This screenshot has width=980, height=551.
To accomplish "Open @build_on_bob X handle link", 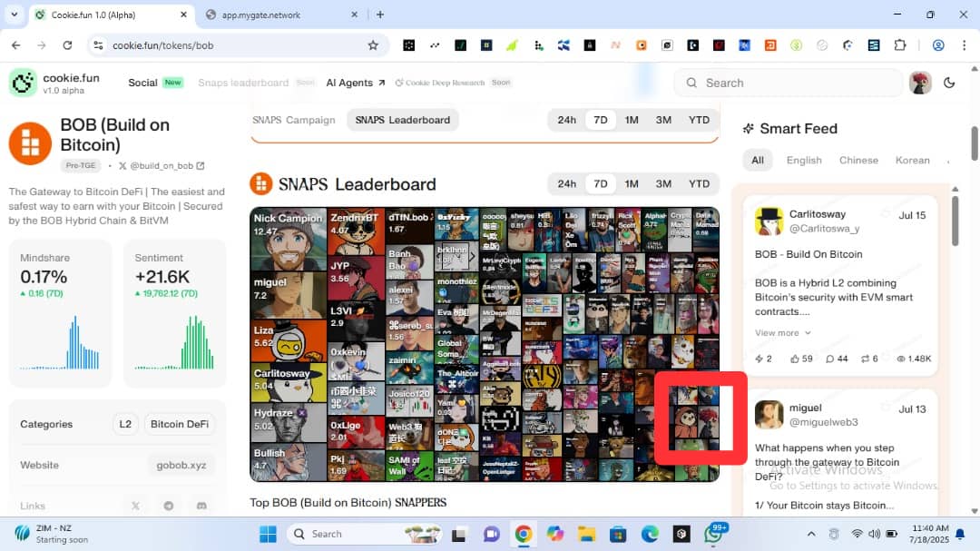I will point(162,166).
